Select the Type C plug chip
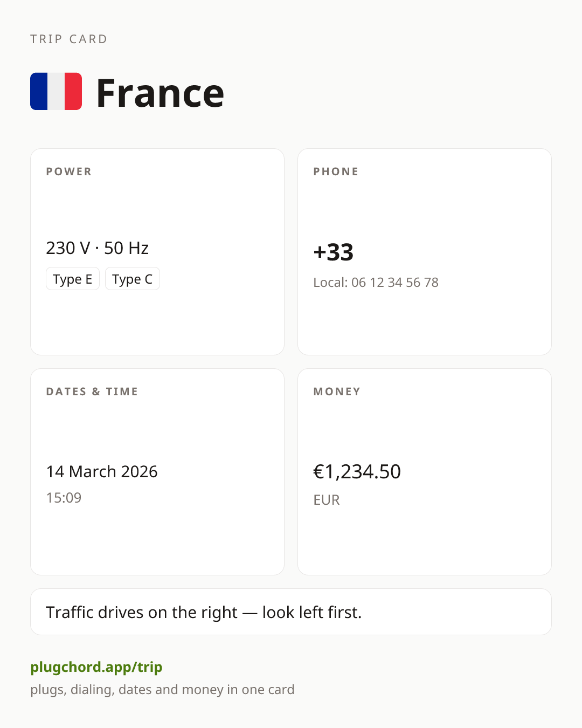This screenshot has width=582, height=728. pos(133,279)
